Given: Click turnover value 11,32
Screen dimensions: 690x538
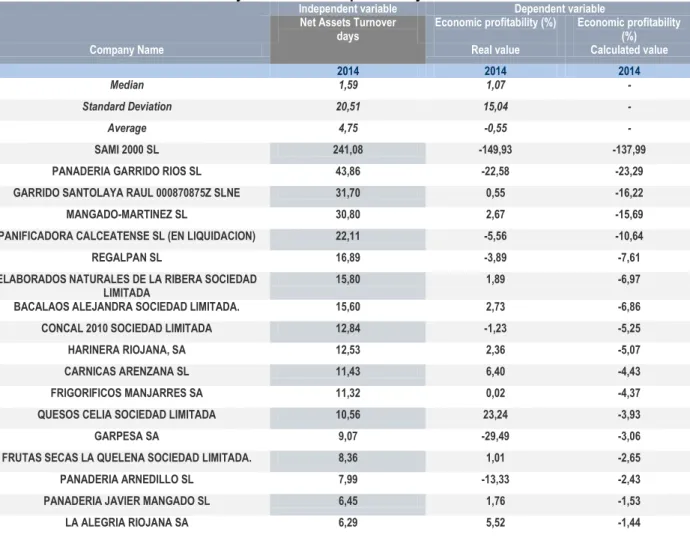Looking at the screenshot, I should pos(348,393).
